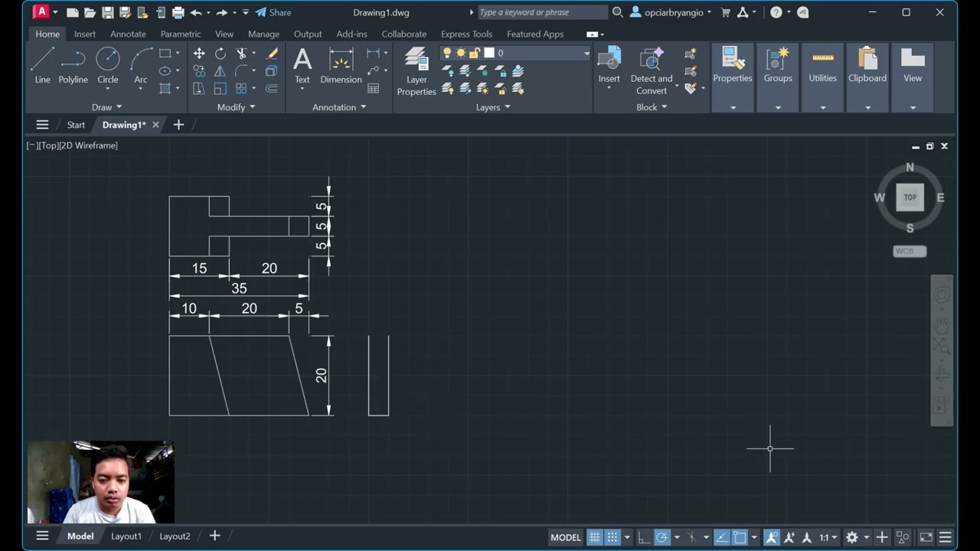980x551 pixels.
Task: Click the Erase tool
Action: pyautogui.click(x=272, y=54)
